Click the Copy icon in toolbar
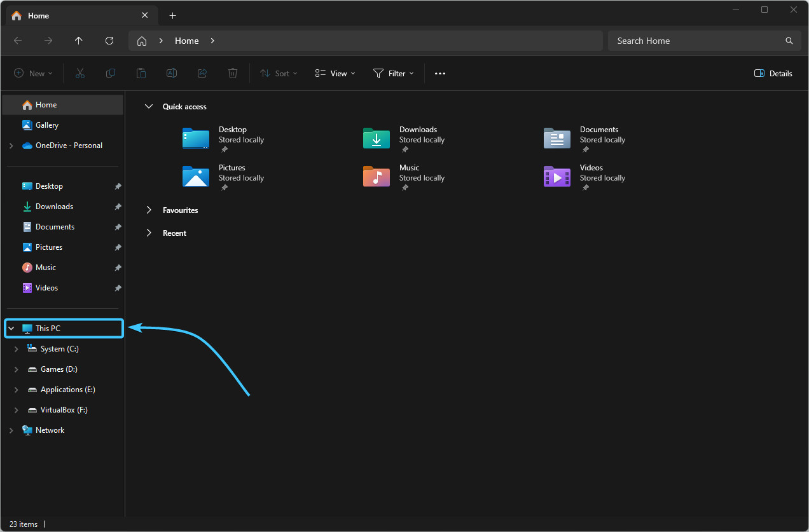Viewport: 809px width, 532px height. (111, 74)
